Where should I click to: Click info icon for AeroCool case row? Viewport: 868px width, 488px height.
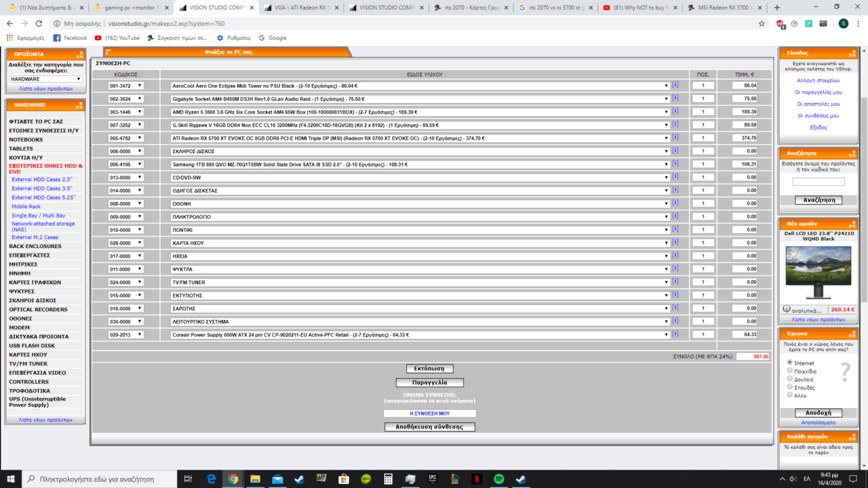point(675,85)
